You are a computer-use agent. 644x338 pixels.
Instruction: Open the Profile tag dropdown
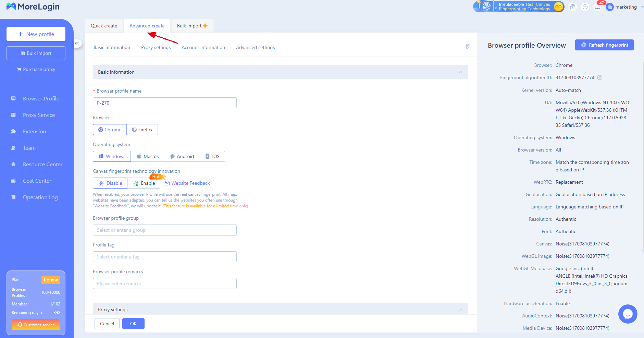[164, 257]
